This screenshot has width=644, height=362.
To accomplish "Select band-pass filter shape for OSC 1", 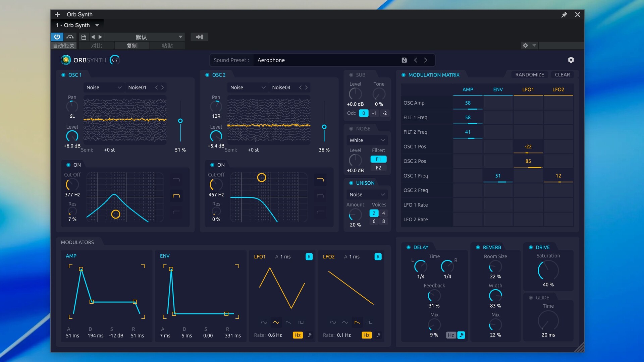I will point(176,196).
